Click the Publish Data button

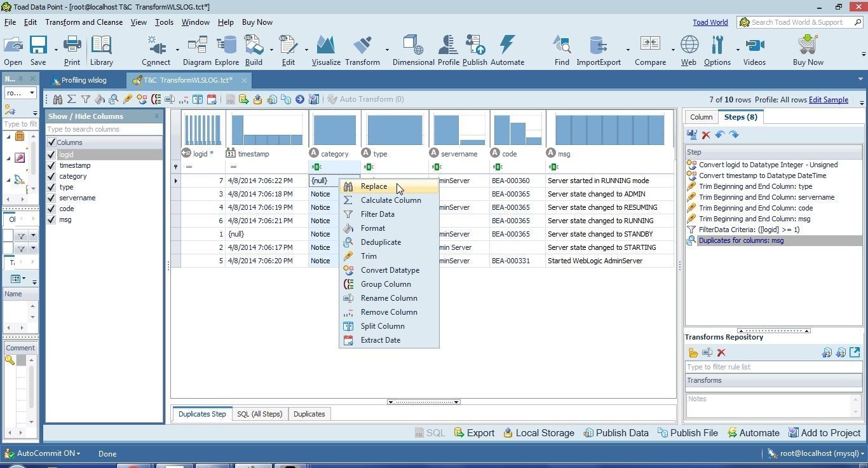coord(615,433)
